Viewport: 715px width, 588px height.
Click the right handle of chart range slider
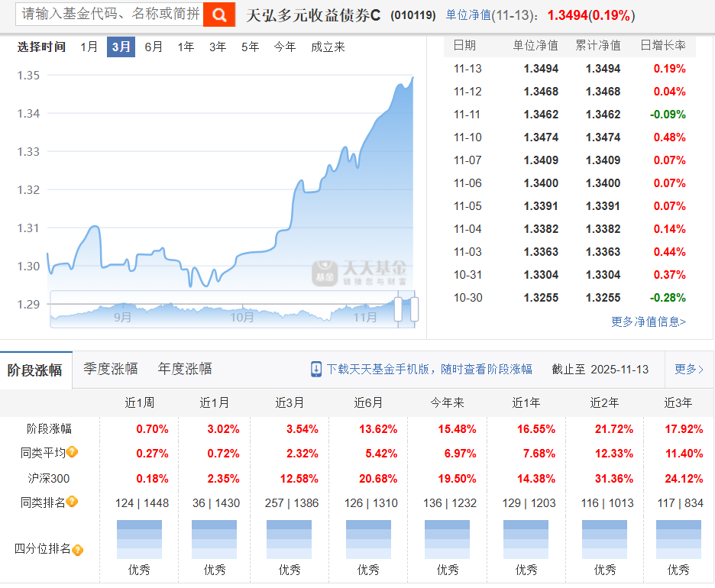(415, 309)
